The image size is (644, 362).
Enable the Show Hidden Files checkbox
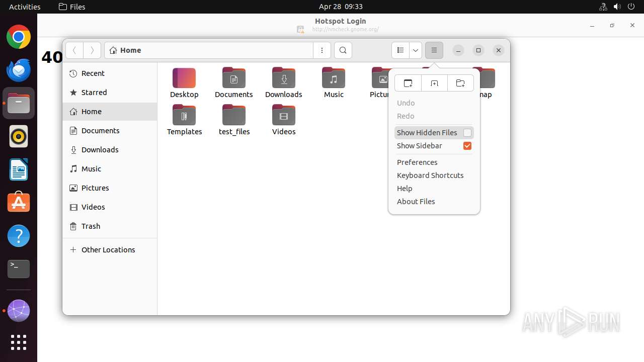pyautogui.click(x=467, y=133)
